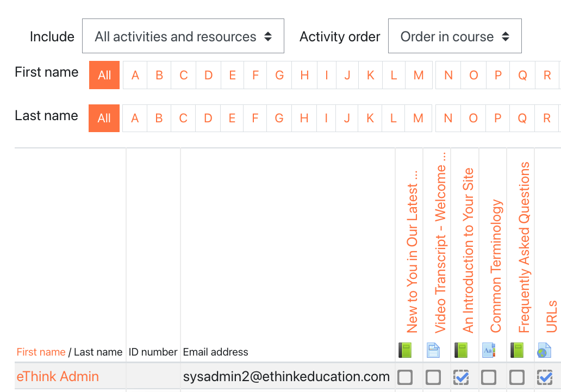Viewport: 561px width, 392px height.
Task: Toggle completion checkbox for New to You activity
Action: [x=405, y=377]
